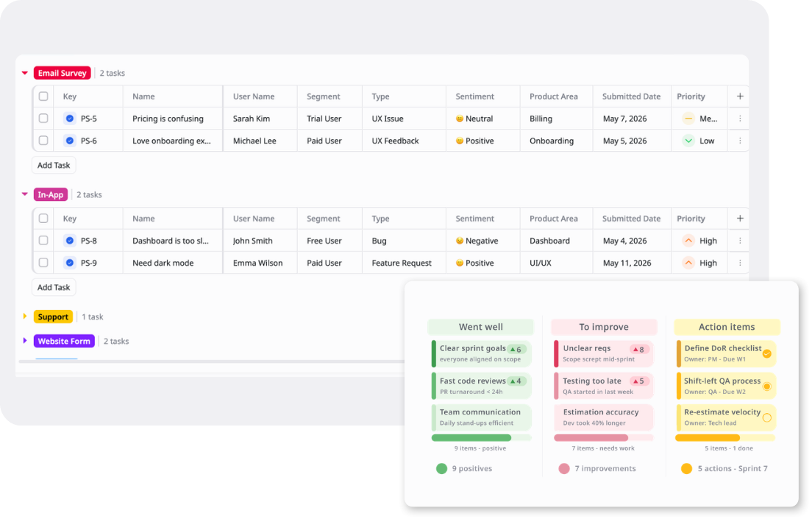
Task: Open row menu for PS-8
Action: point(740,241)
